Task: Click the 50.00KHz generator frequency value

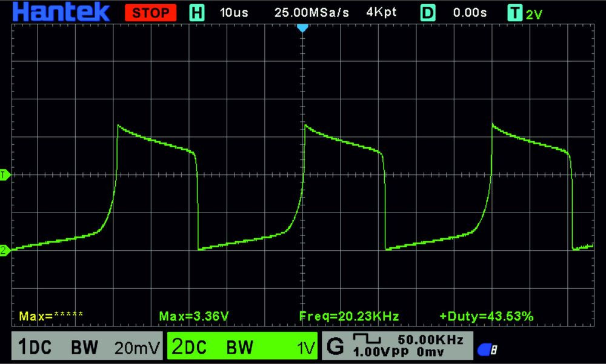Action: coord(430,339)
